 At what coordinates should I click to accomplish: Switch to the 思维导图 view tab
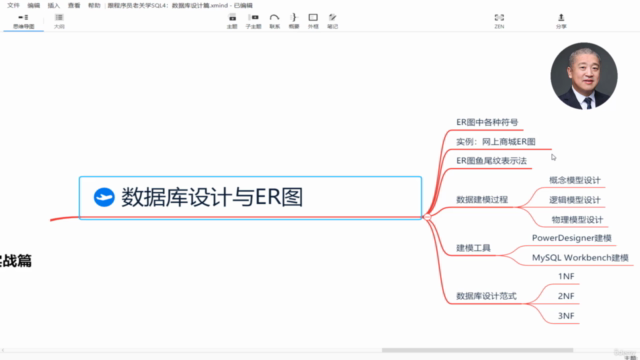click(x=23, y=21)
